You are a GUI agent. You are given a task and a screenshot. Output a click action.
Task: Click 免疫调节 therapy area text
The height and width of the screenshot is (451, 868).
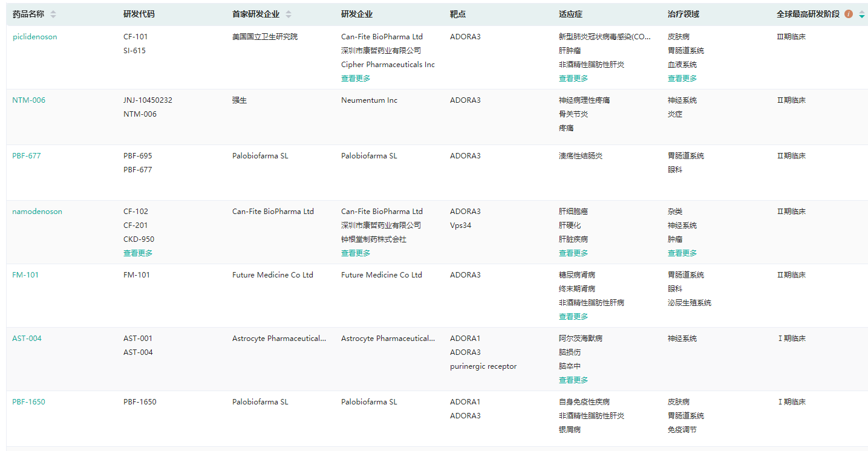(682, 430)
